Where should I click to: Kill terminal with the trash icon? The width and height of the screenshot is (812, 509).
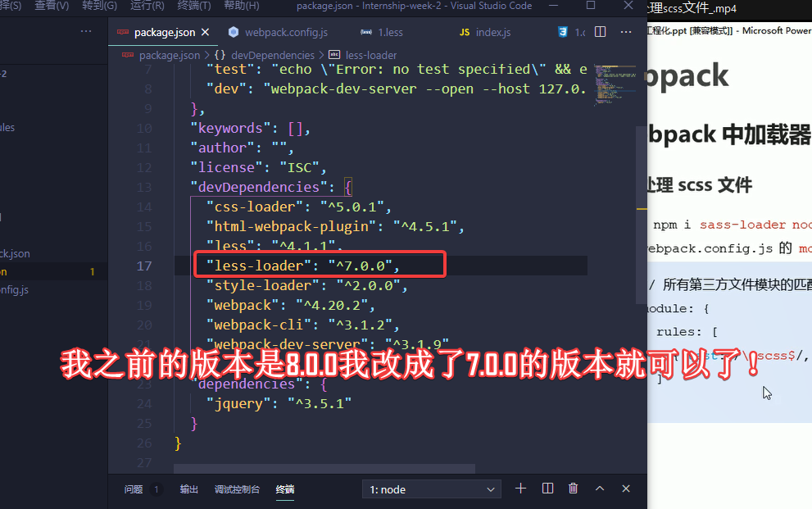(574, 489)
